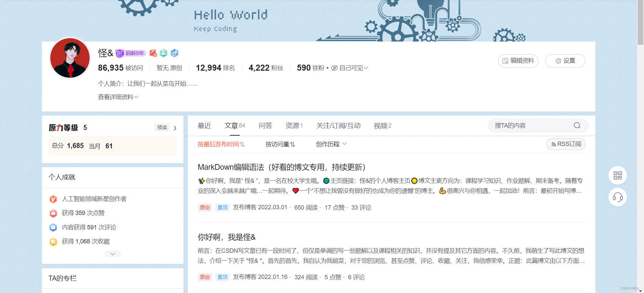
Task: Open the 创作历程 dropdown
Action: (x=331, y=144)
